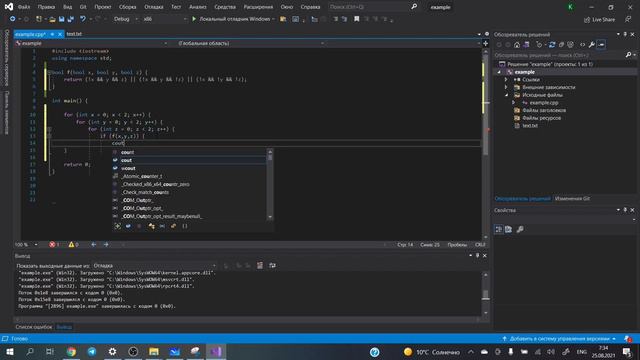
Task: Open the Изменения Git panel tab
Action: (572, 198)
